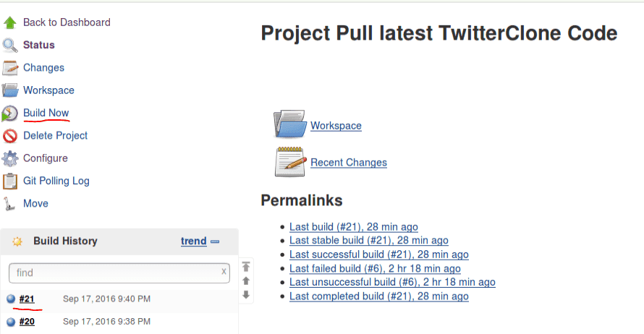Click the notepad Changes icon in sidebar
Image resolution: width=644 pixels, height=334 pixels.
tap(10, 68)
